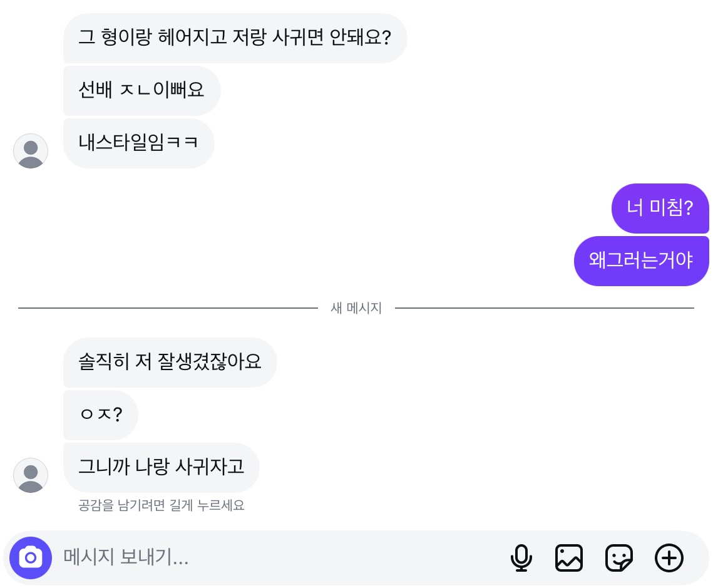The image size is (713, 588).
Task: Open the photo gallery picker icon
Action: tap(569, 557)
